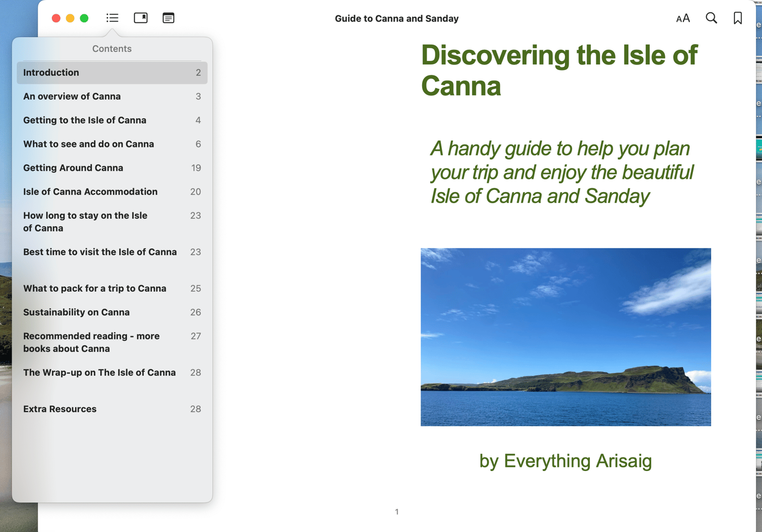Minimize the Books window
Screen dimensions: 762x532
[70, 18]
